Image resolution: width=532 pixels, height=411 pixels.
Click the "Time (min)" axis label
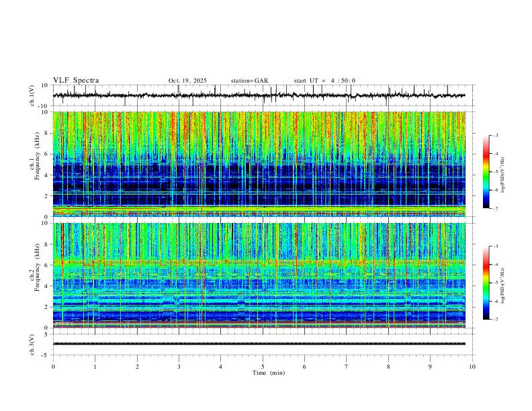tap(269, 373)
